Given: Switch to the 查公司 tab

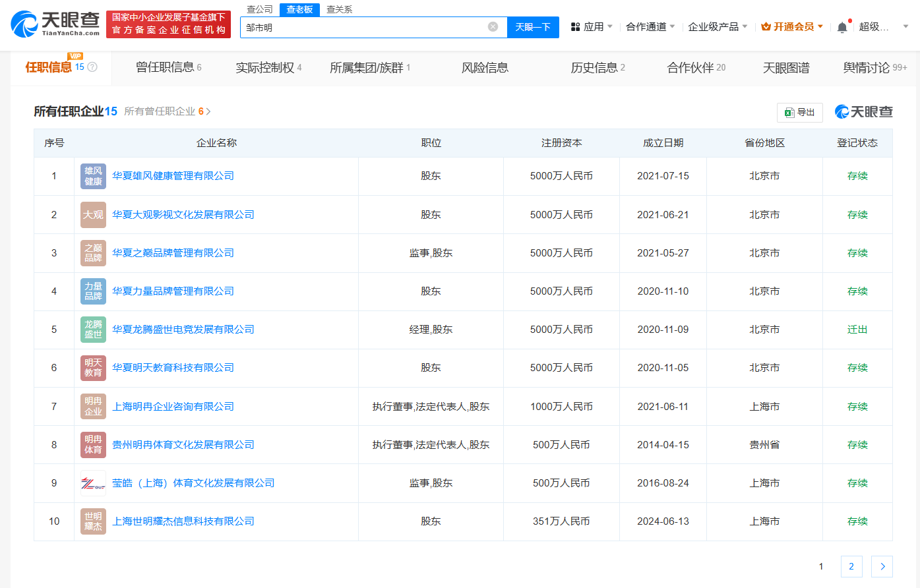Looking at the screenshot, I should point(261,10).
